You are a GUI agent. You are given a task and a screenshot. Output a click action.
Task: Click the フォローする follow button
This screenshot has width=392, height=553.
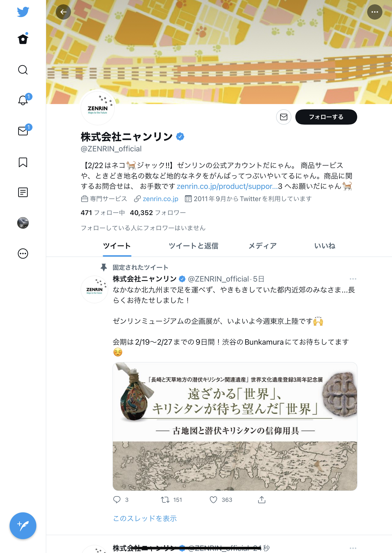coord(326,117)
